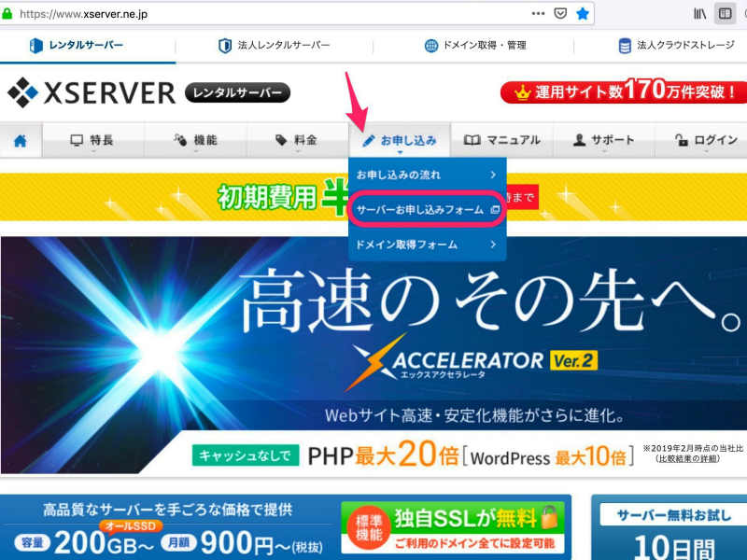Select サーバーお申し込みフォーム in the dropdown
The width and height of the screenshot is (747, 560).
[427, 209]
